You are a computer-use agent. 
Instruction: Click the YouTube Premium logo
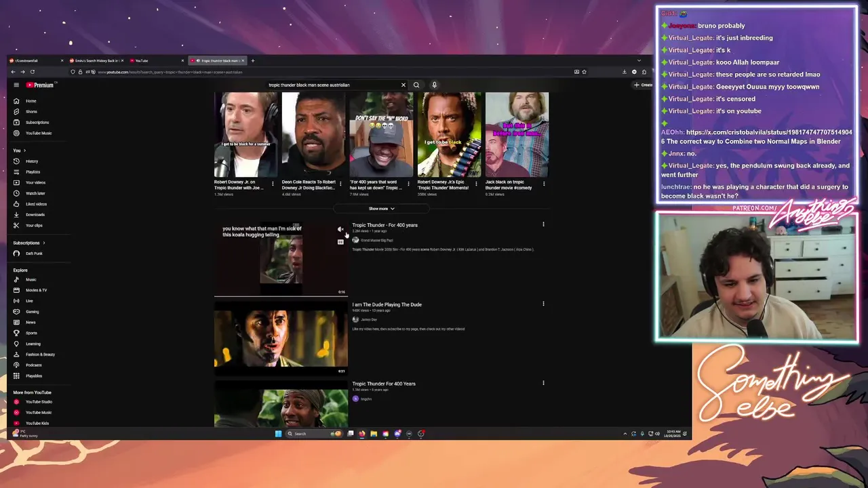click(x=39, y=85)
